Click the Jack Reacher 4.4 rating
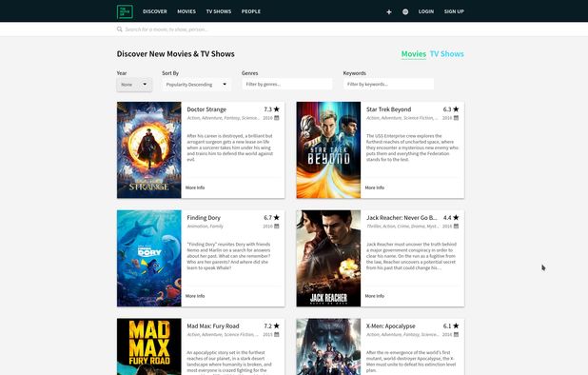The width and height of the screenshot is (588, 375). [447, 218]
